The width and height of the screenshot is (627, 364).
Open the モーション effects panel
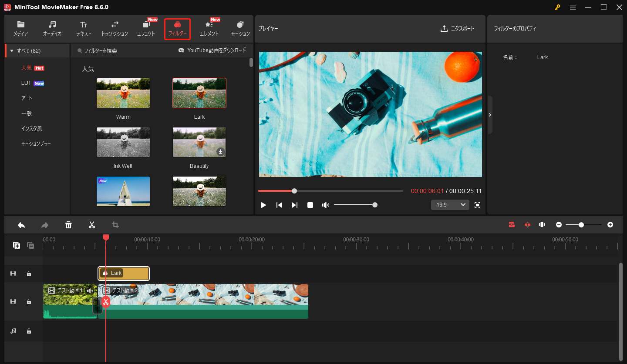coord(240,29)
